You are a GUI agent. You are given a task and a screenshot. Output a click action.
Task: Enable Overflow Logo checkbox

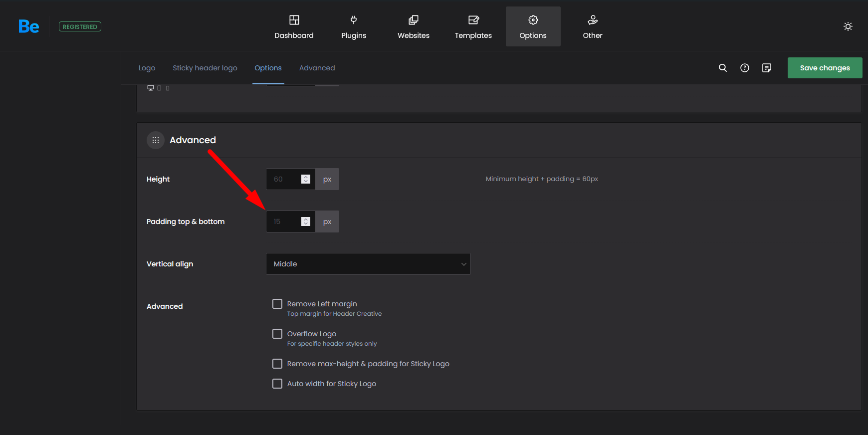[x=277, y=334]
